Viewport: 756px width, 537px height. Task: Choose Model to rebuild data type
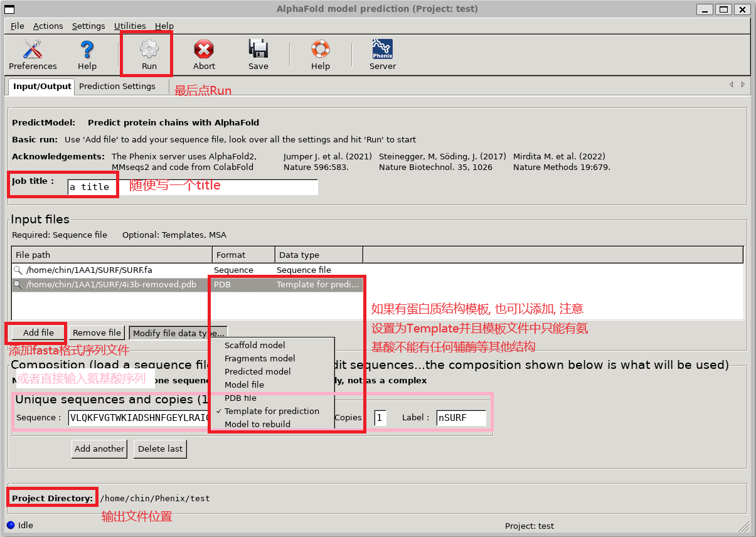257,424
